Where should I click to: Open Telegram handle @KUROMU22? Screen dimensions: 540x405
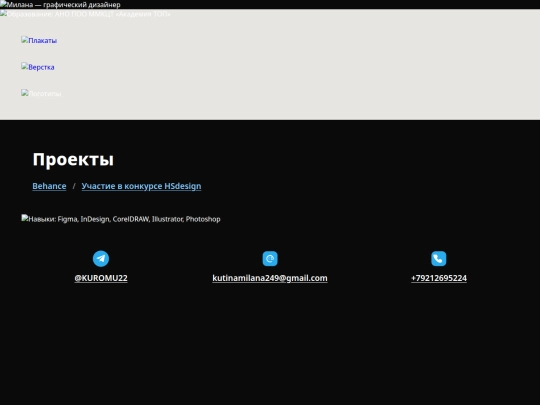[x=101, y=278]
